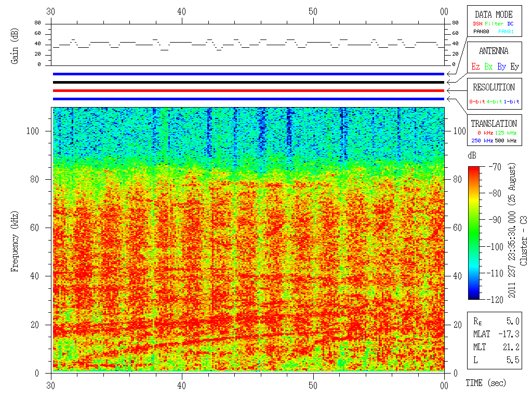Click the RE 5.0 value
532x399 pixels.
pyautogui.click(x=513, y=321)
